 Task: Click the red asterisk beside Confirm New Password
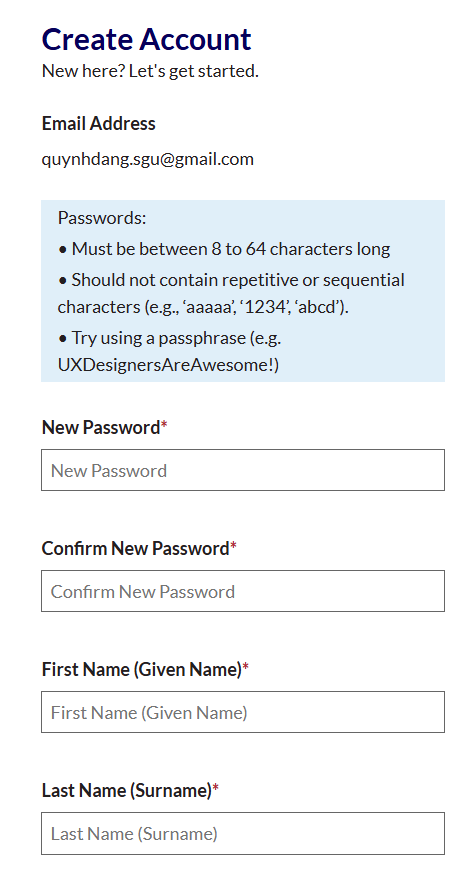click(x=233, y=547)
